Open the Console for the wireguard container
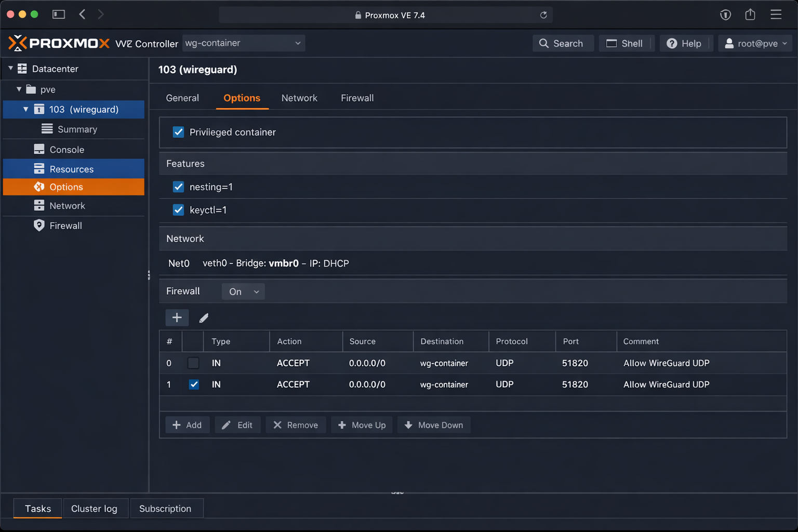This screenshot has width=798, height=532. [x=66, y=149]
